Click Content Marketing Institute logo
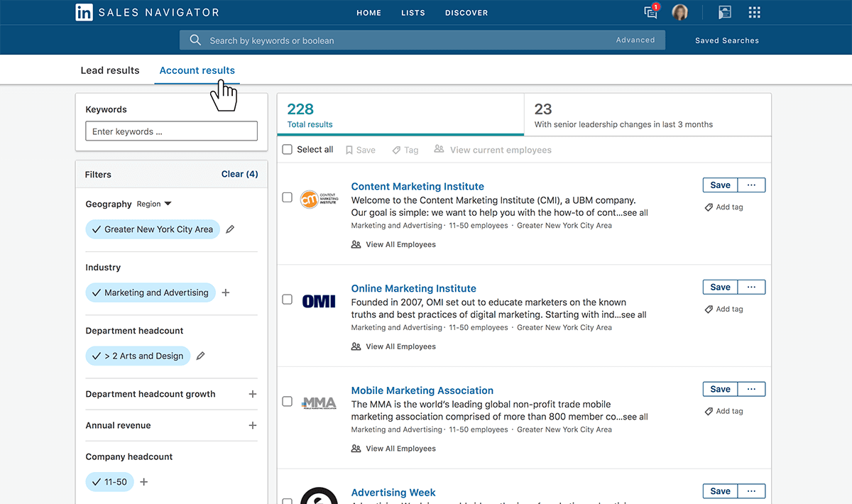Image resolution: width=852 pixels, height=504 pixels. tap(319, 198)
